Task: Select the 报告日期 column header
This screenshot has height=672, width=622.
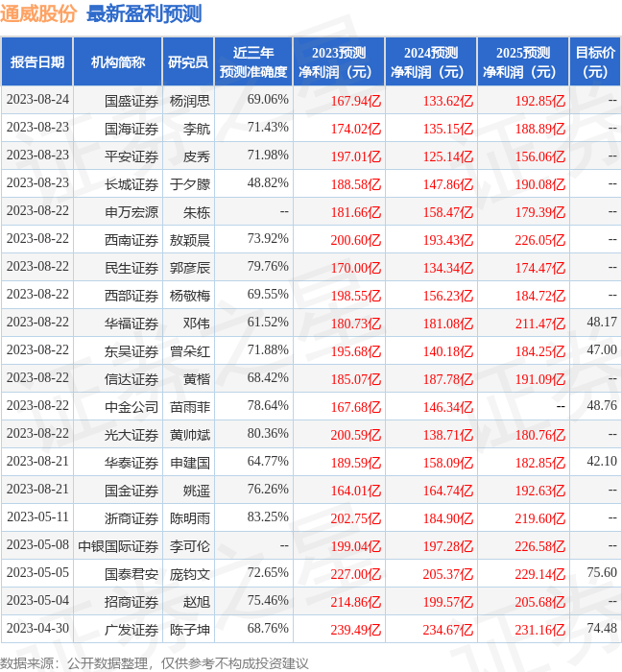Action: [37, 62]
